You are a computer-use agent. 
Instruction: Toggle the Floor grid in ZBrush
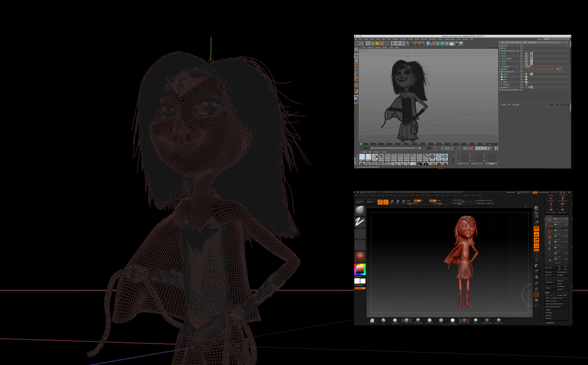pyautogui.click(x=536, y=234)
